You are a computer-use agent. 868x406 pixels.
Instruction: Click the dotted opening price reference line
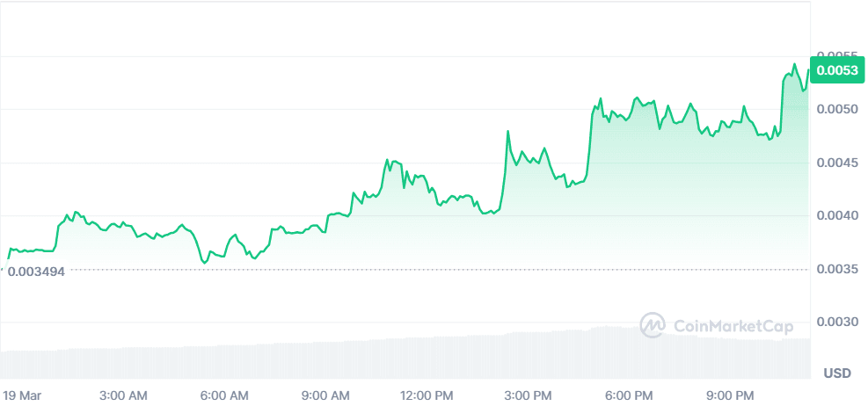pyautogui.click(x=440, y=270)
